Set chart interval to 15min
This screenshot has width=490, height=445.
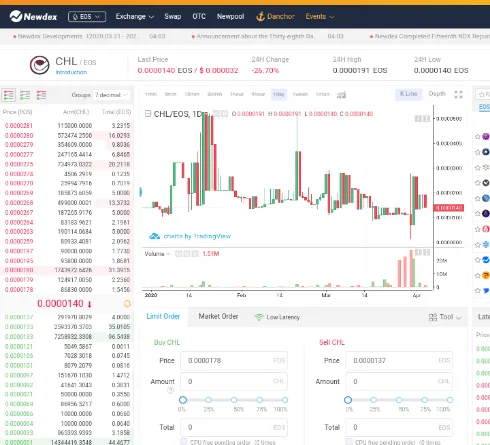[x=192, y=94]
